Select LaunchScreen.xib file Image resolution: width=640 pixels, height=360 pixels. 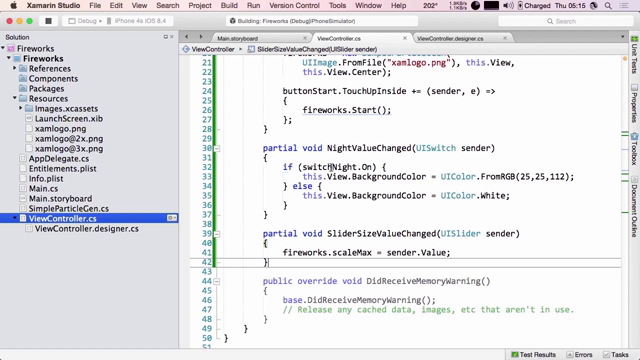point(69,118)
